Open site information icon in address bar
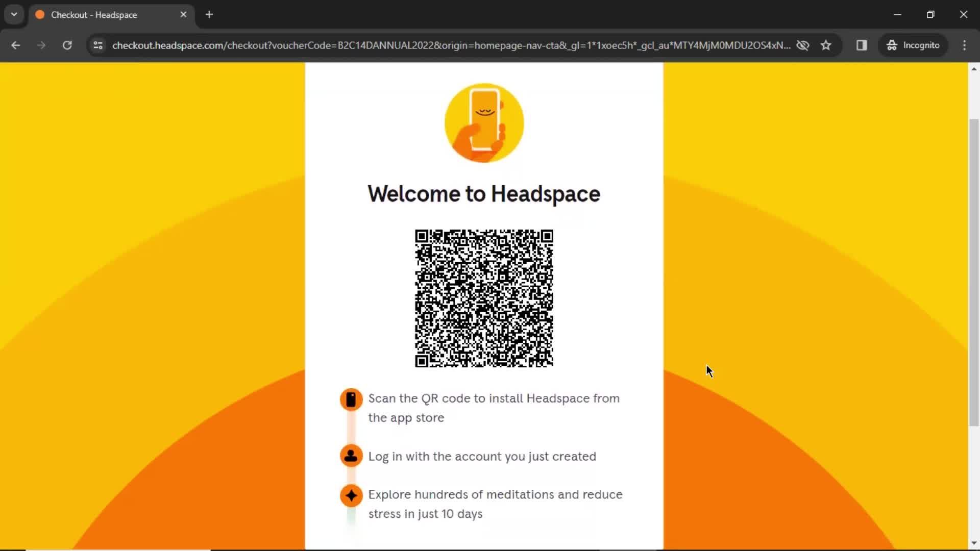The width and height of the screenshot is (980, 551). (x=98, y=45)
